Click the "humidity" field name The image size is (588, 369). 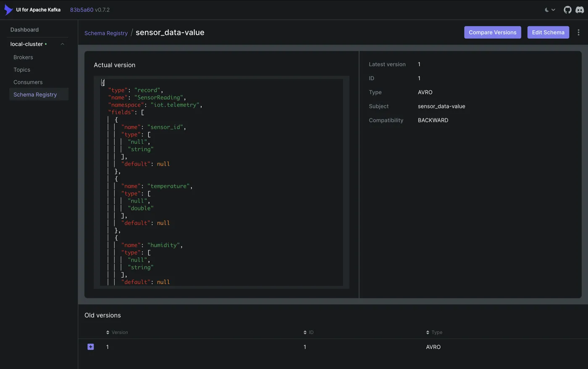coord(163,245)
